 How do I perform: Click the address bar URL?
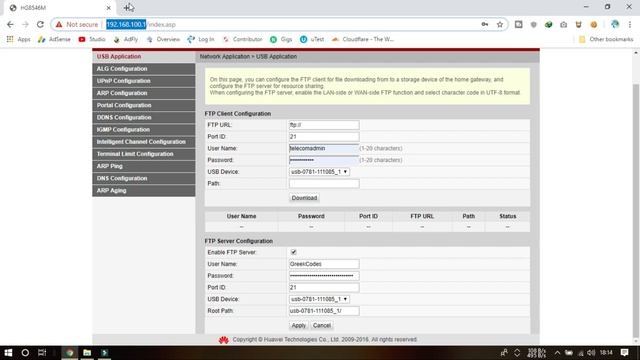pos(141,24)
